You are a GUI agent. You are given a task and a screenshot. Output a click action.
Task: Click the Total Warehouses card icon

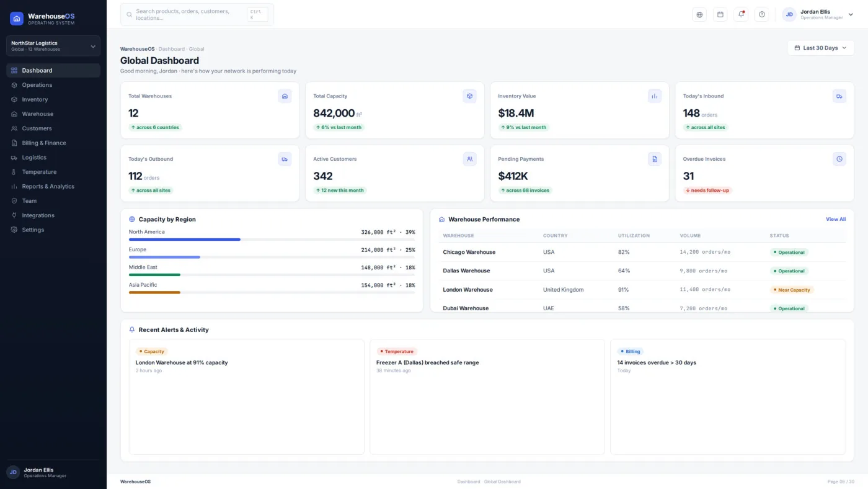285,96
